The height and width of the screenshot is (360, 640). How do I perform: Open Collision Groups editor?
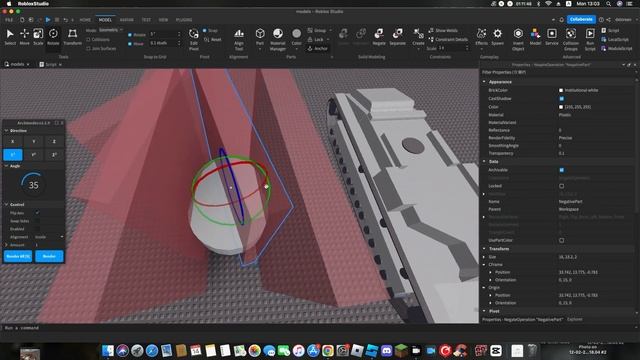[x=571, y=39]
